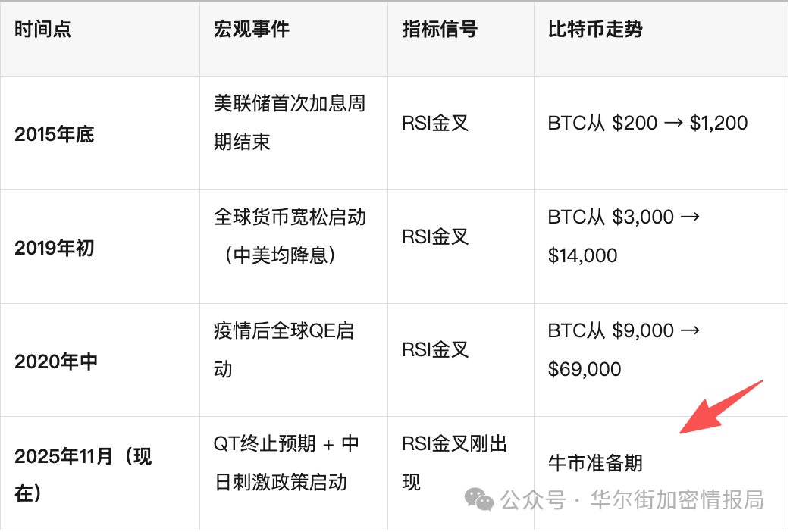This screenshot has width=790, height=532.
Task: Click the red arrow annotation
Action: [722, 406]
